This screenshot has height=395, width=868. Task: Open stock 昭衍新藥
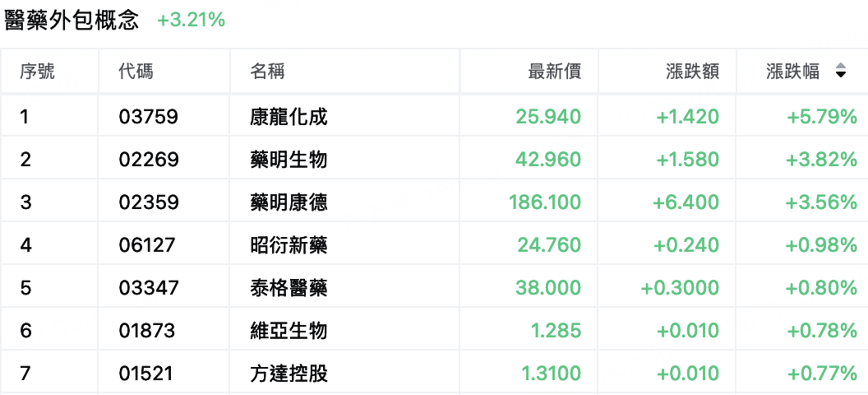pos(289,245)
